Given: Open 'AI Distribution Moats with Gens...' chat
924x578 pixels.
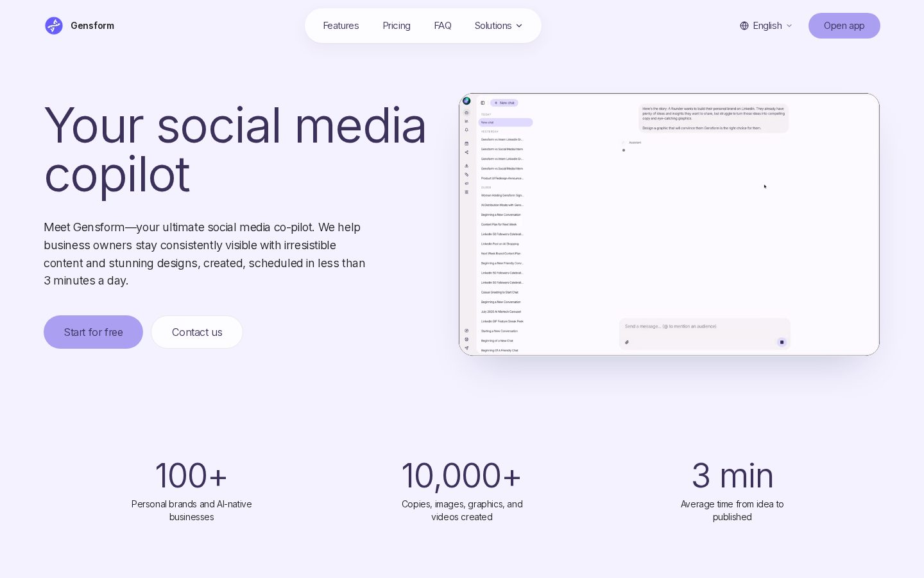Looking at the screenshot, I should coord(502,205).
